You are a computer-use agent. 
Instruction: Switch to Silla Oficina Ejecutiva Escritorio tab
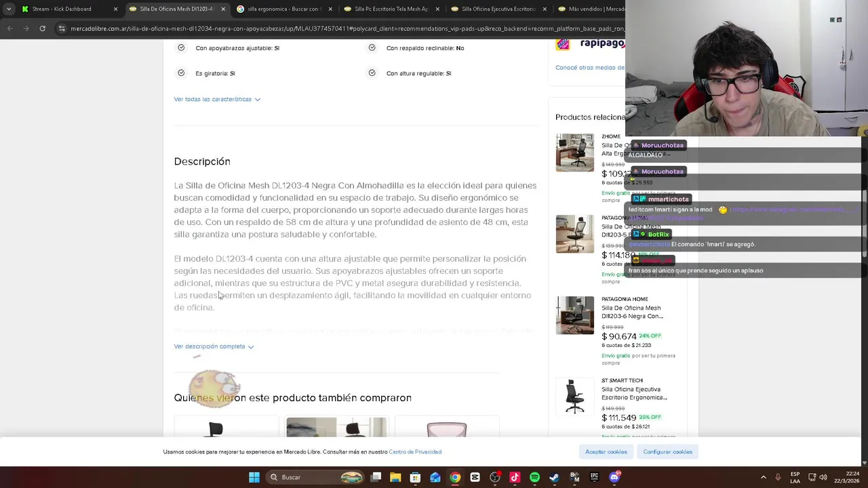coord(498,9)
